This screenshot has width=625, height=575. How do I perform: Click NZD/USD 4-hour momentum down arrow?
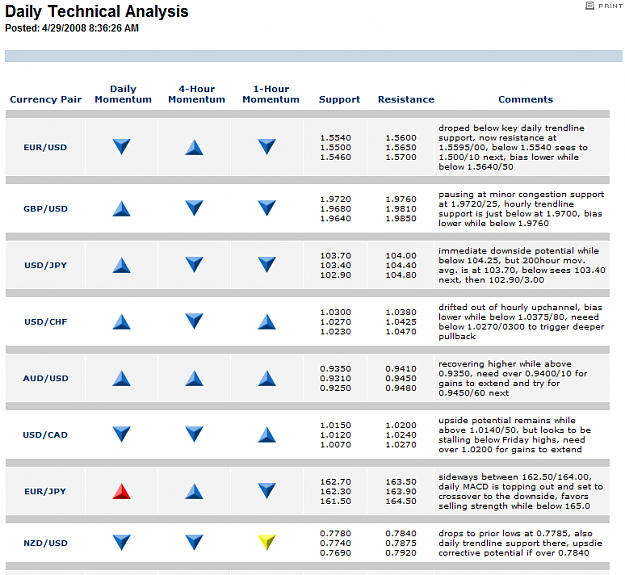[x=194, y=542]
